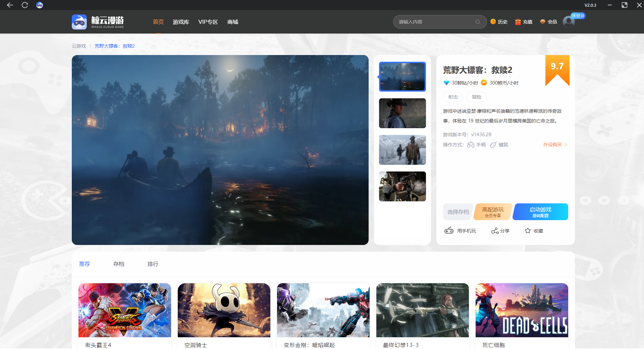
Task: Click the 荒野大镖客：救赎2 breadcrumb
Action: [115, 46]
